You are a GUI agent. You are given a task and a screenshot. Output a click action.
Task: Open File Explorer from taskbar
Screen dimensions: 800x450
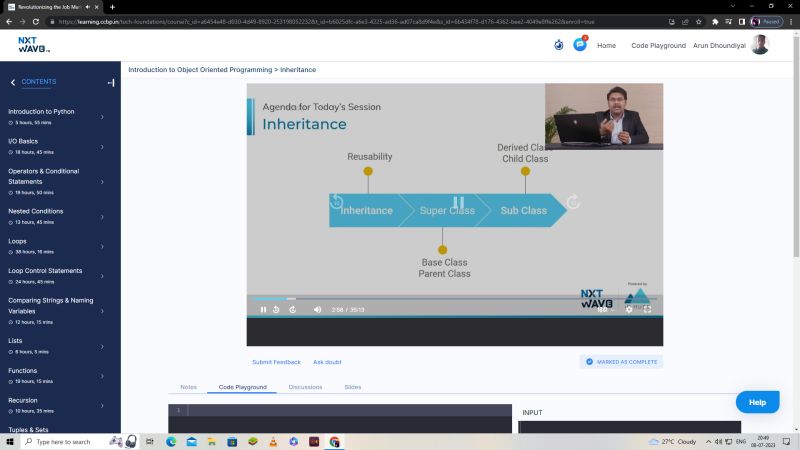coord(212,442)
